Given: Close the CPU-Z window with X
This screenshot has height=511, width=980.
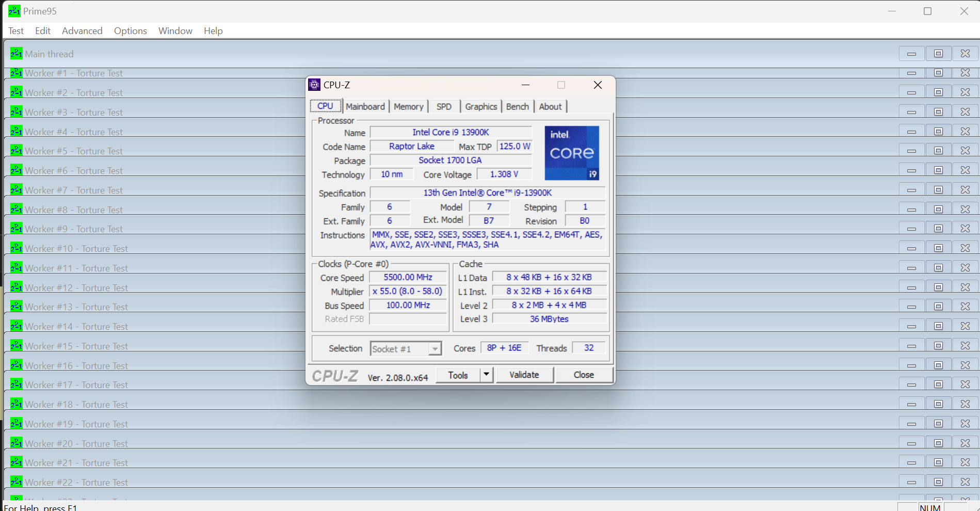Looking at the screenshot, I should (598, 85).
